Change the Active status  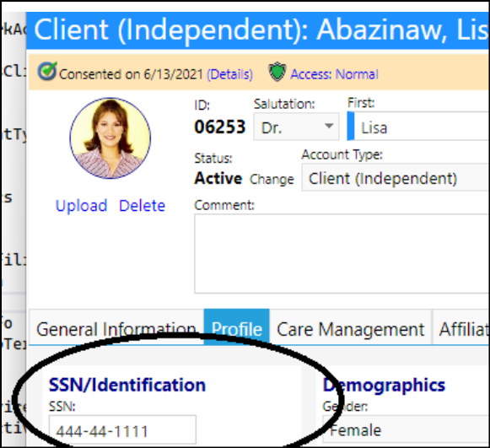pos(272,180)
